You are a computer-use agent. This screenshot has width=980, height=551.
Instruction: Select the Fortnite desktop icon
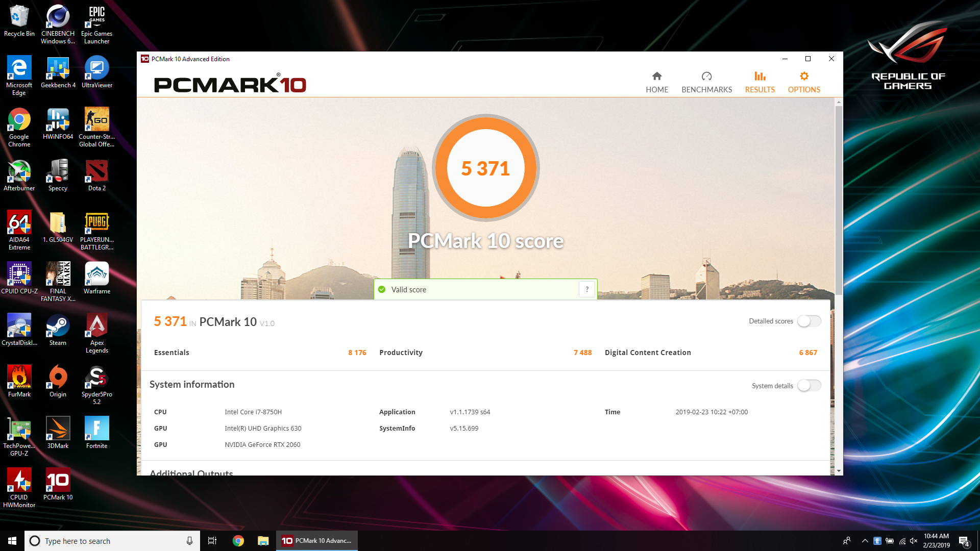click(x=96, y=433)
